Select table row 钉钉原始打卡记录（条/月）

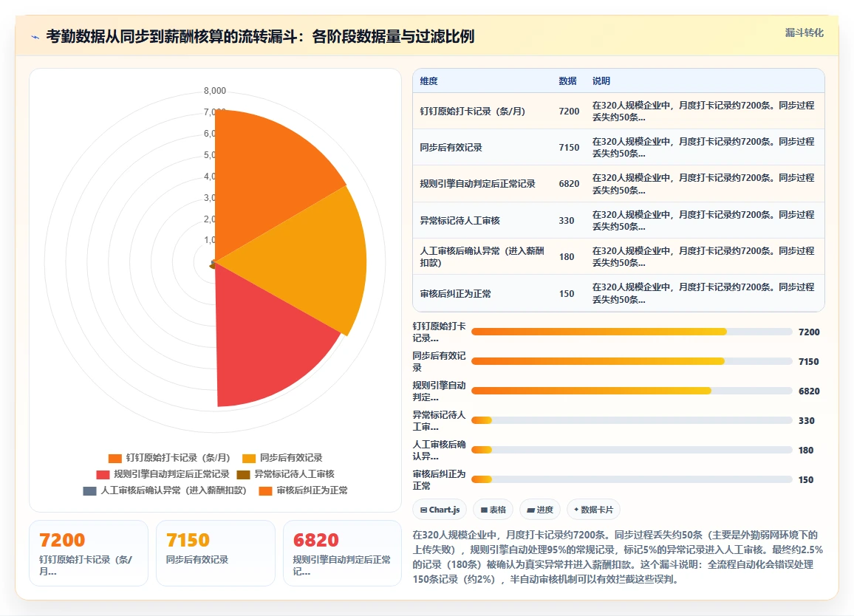coord(619,111)
